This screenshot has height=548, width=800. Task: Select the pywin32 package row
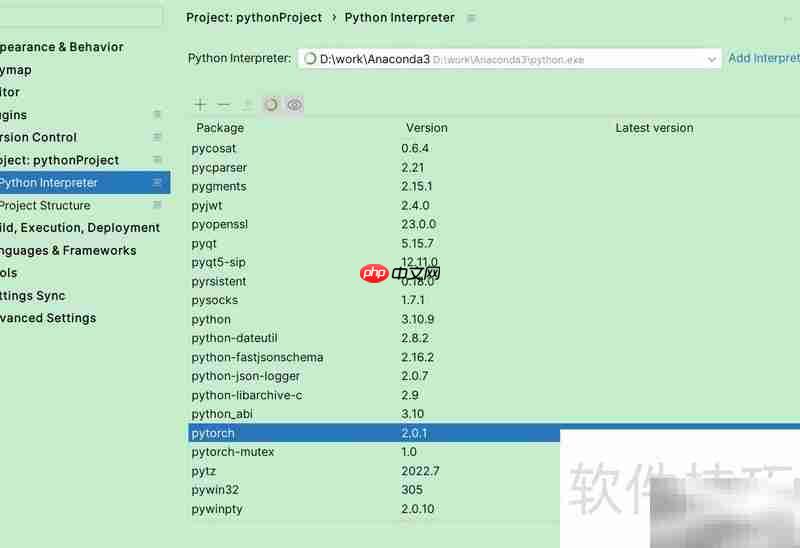click(374, 490)
